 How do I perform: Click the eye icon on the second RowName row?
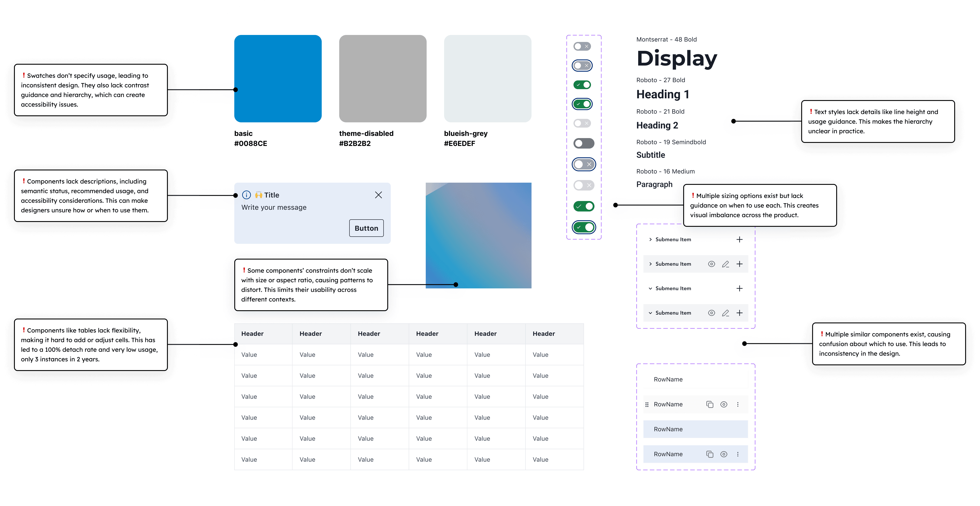coord(724,404)
